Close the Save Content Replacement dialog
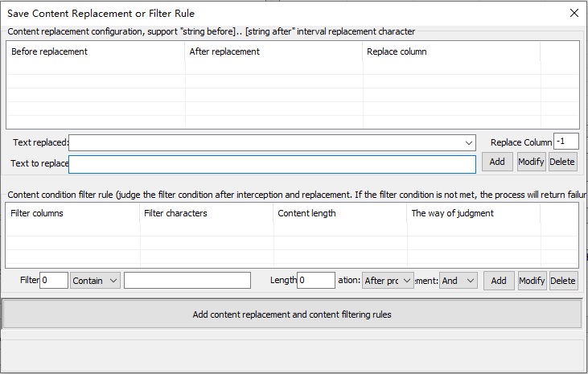This screenshot has height=374, width=588. click(574, 13)
